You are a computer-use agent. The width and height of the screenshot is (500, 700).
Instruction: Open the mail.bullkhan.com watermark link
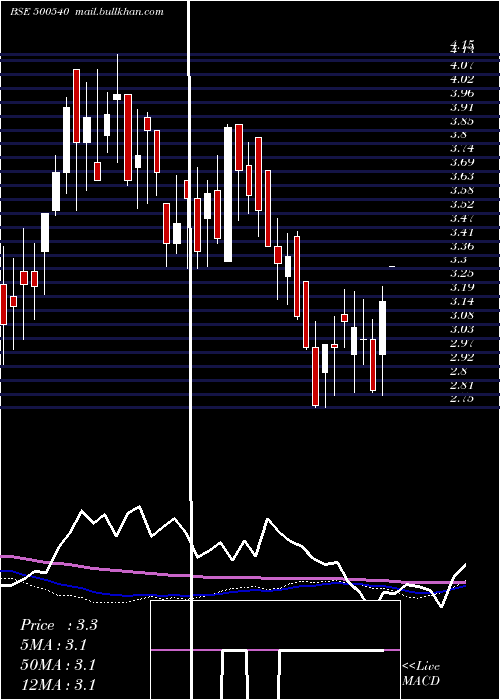118,12
